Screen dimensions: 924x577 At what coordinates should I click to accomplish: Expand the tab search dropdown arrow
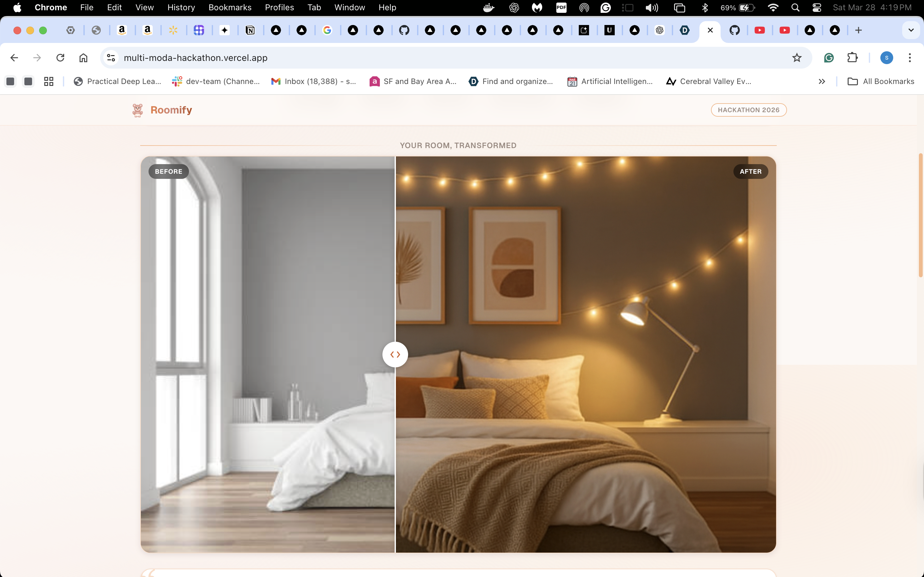(911, 30)
